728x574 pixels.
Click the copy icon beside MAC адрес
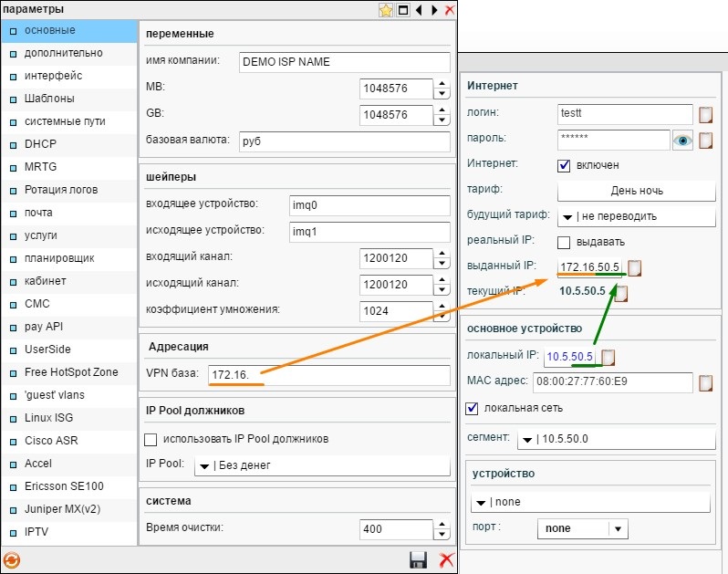coord(705,382)
